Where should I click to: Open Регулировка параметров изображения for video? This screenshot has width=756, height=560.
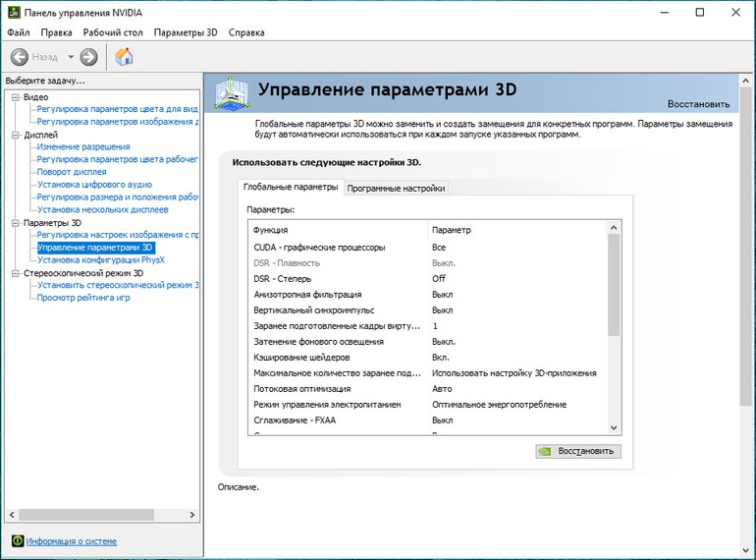pyautogui.click(x=117, y=122)
